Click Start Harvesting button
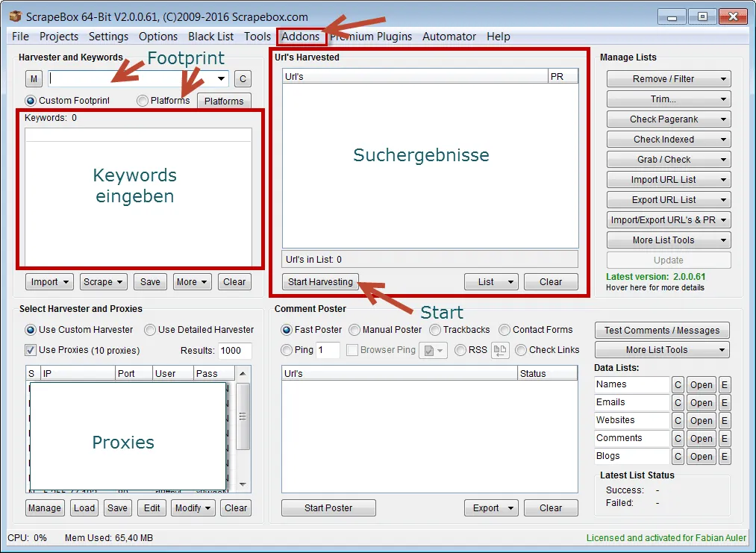Image resolution: width=756 pixels, height=553 pixels. point(320,282)
